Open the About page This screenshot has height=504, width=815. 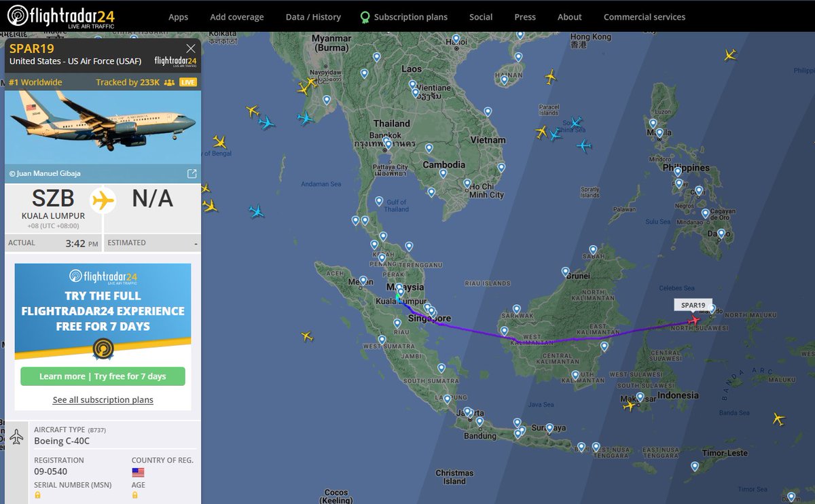coord(569,17)
